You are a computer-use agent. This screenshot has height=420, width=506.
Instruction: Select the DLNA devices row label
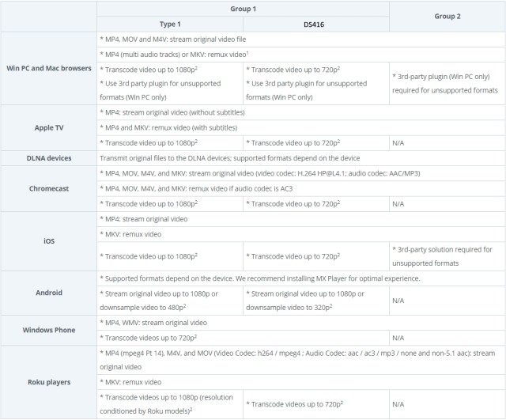49,158
